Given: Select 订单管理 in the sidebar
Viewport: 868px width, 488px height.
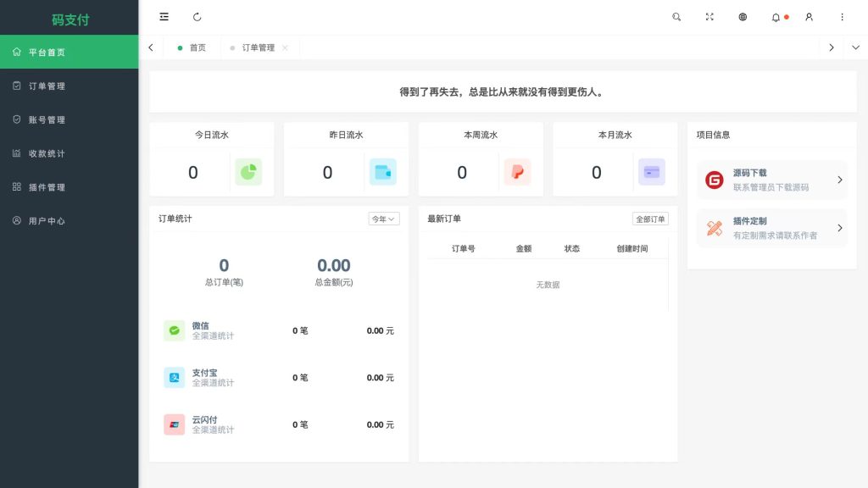Looking at the screenshot, I should [47, 86].
